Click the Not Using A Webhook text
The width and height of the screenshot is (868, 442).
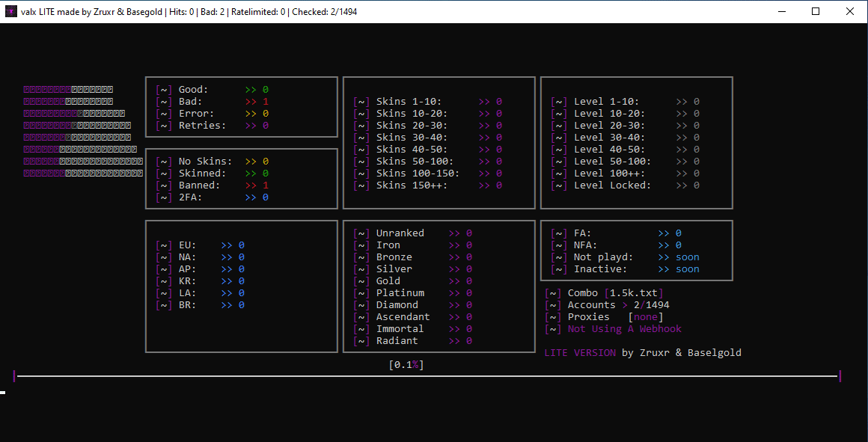tap(624, 329)
